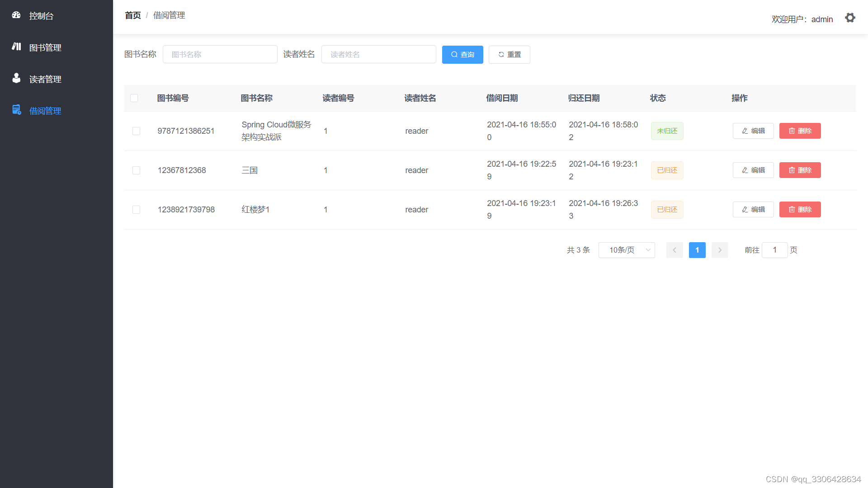Click borrow date 2021-04-16 18:55:00
The width and height of the screenshot is (868, 488).
(x=521, y=131)
